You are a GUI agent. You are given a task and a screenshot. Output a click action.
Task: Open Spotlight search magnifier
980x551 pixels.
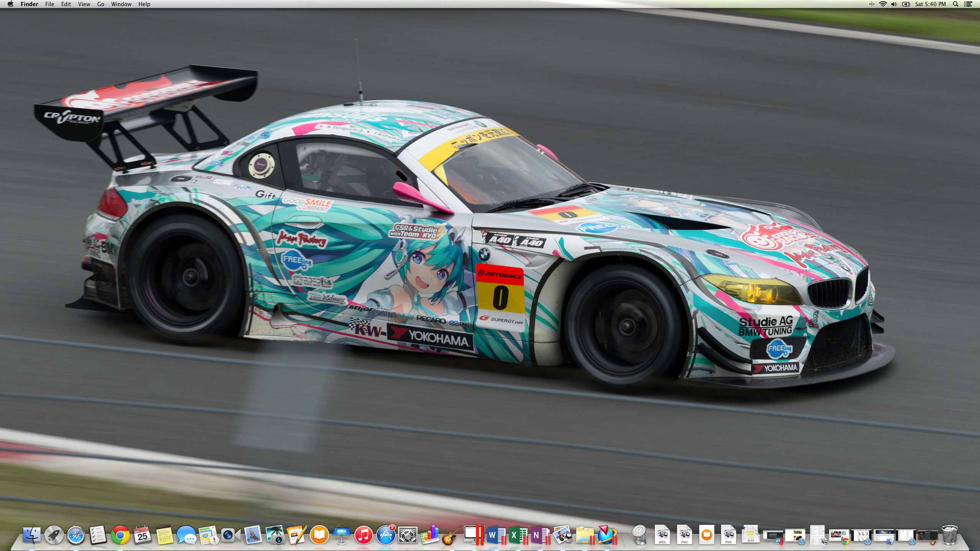click(955, 4)
